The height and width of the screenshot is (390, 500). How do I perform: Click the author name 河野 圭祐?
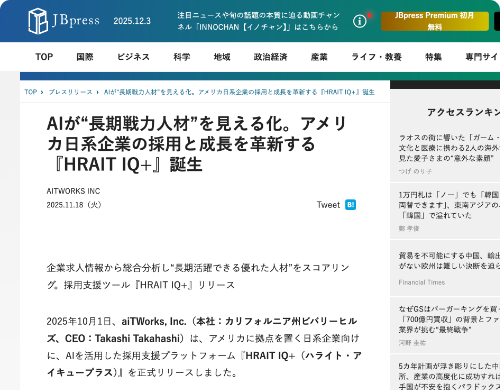point(412,343)
